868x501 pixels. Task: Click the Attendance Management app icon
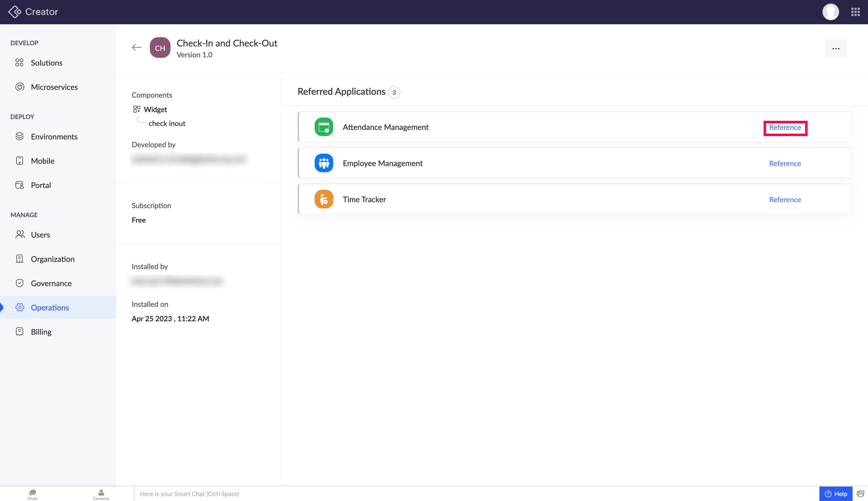pyautogui.click(x=323, y=127)
